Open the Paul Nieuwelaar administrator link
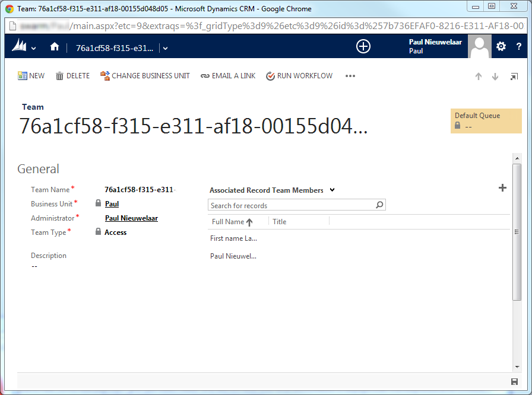 coord(131,218)
